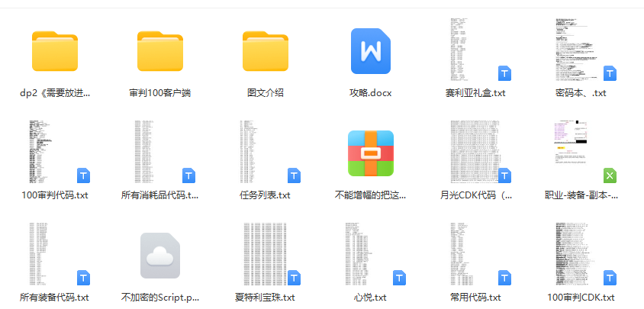The height and width of the screenshot is (309, 644).
Task: Open the 职业-装备-副本 spreadsheet file thumbnail
Action: (x=581, y=153)
